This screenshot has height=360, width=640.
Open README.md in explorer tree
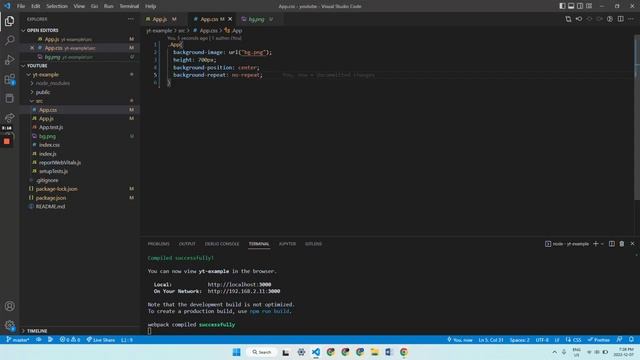point(50,207)
